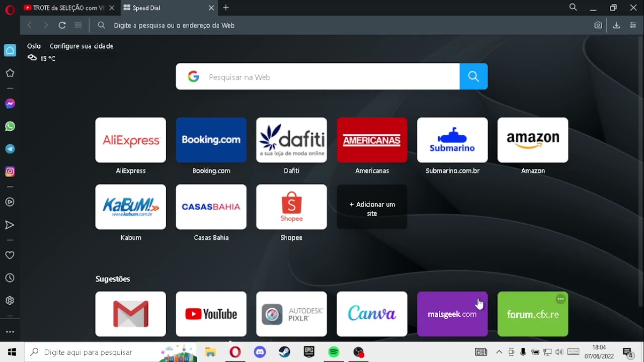Open the Gmail suggestion tile

click(x=131, y=314)
